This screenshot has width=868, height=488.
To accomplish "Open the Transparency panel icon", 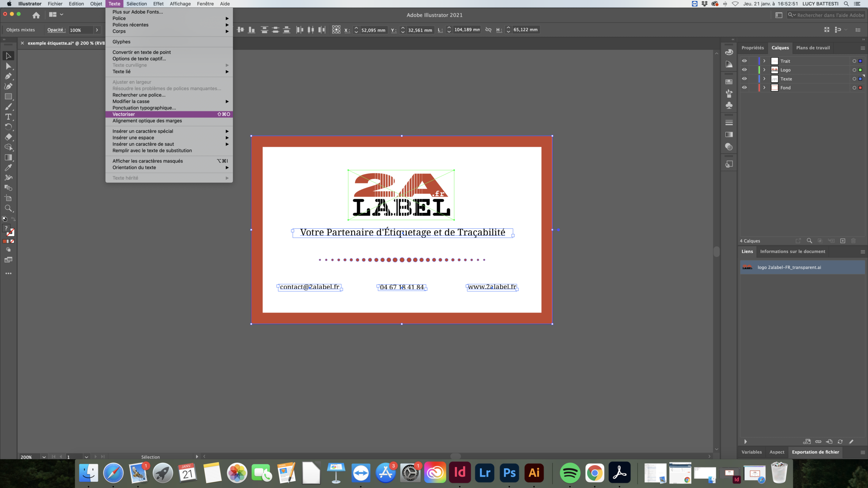I will 729,147.
